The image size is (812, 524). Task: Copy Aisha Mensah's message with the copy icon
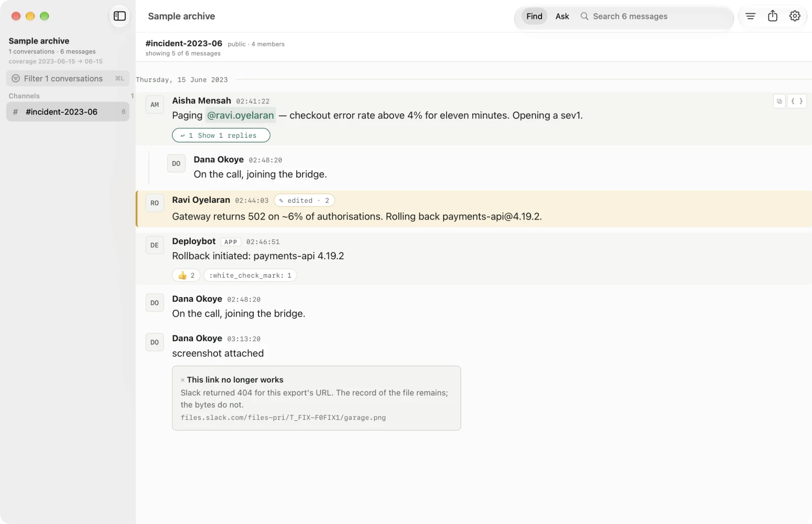tap(779, 101)
